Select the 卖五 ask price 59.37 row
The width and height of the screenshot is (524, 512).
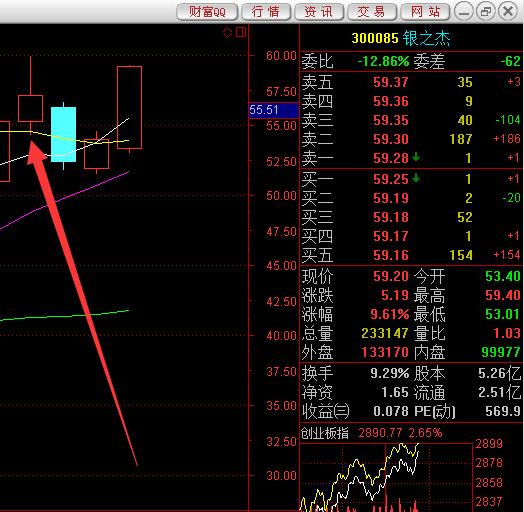click(411, 82)
